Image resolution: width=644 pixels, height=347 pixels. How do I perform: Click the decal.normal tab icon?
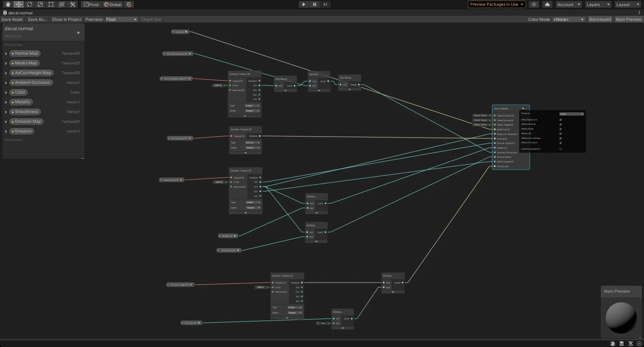pyautogui.click(x=5, y=13)
